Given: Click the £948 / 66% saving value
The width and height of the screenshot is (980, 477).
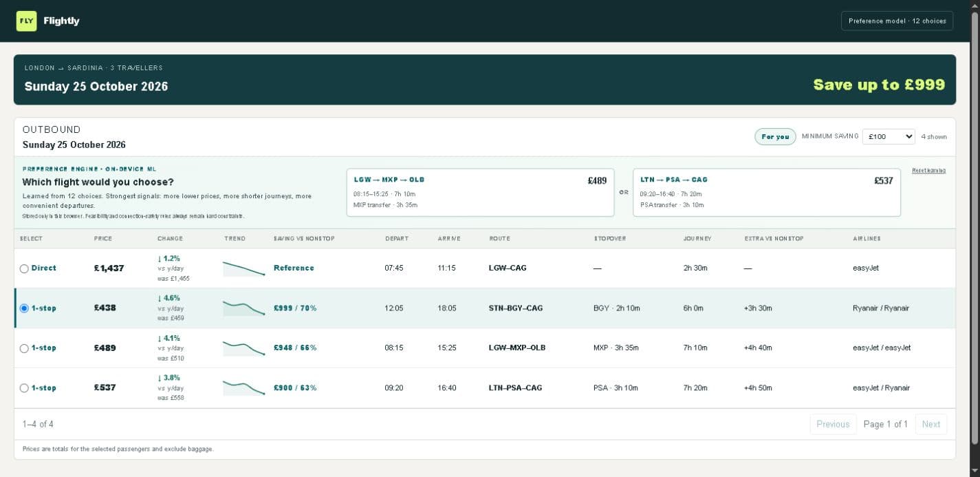Looking at the screenshot, I should (295, 348).
